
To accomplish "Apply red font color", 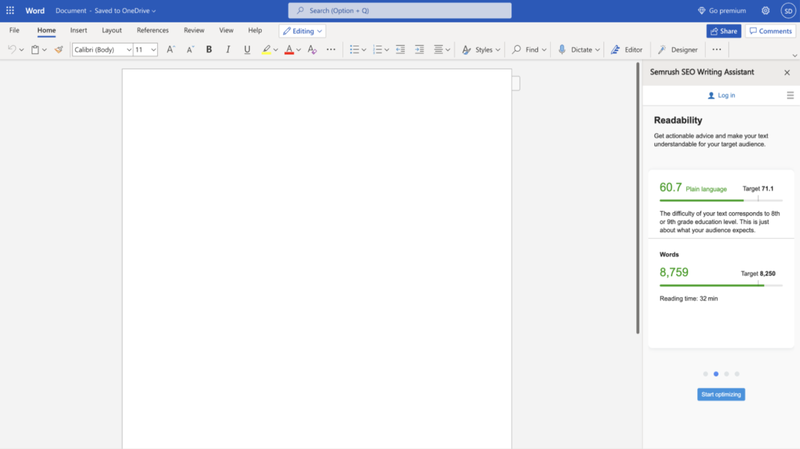I will tap(289, 49).
